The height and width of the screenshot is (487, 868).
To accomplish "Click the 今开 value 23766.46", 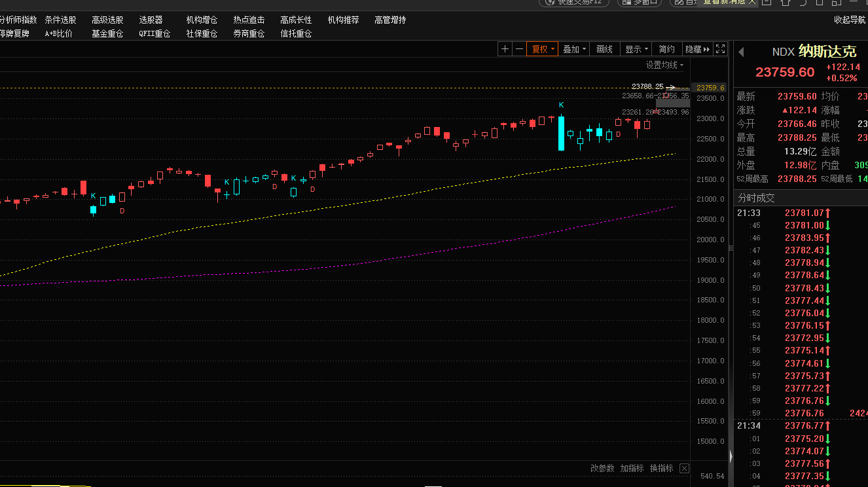I will [797, 124].
